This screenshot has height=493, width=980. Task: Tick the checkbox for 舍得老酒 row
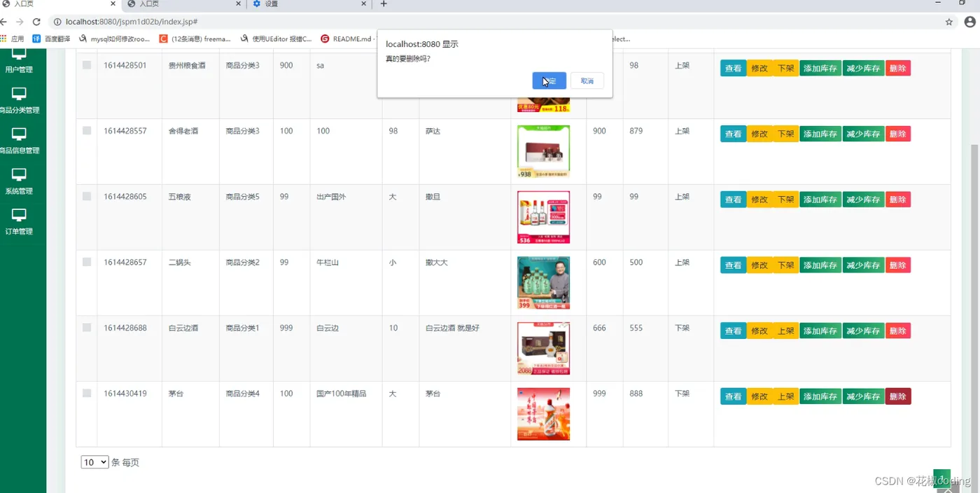click(x=87, y=130)
